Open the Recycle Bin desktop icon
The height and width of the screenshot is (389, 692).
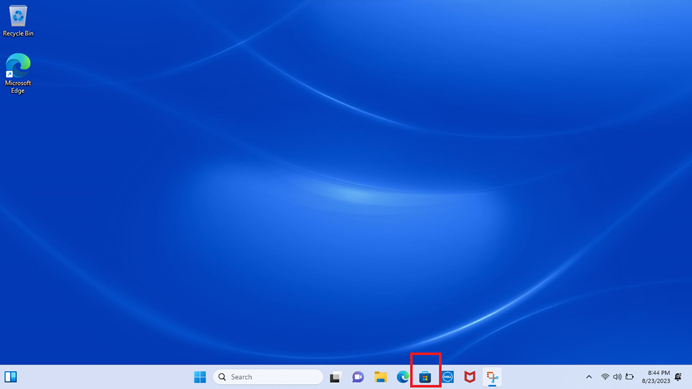(18, 21)
